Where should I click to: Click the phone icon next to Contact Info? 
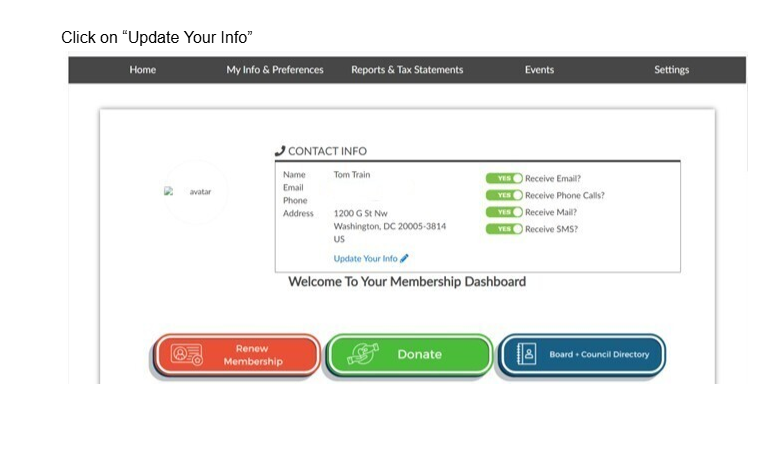pos(280,151)
